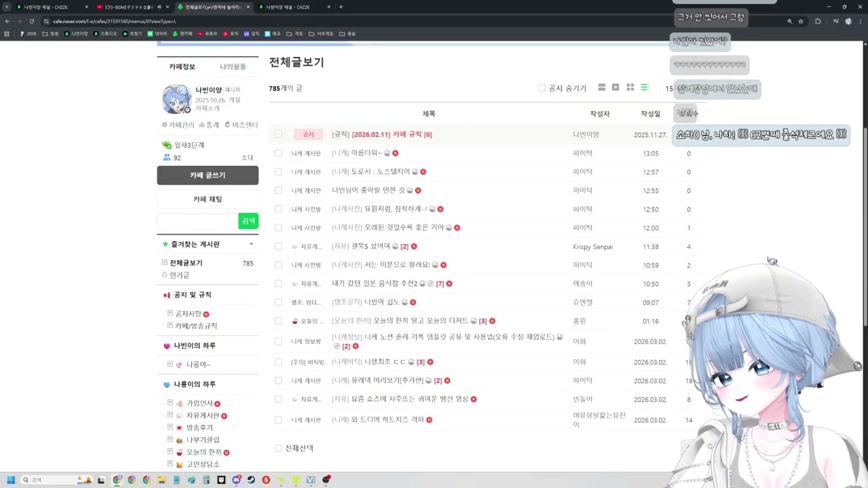Click author Krispy Senpai

(593, 247)
